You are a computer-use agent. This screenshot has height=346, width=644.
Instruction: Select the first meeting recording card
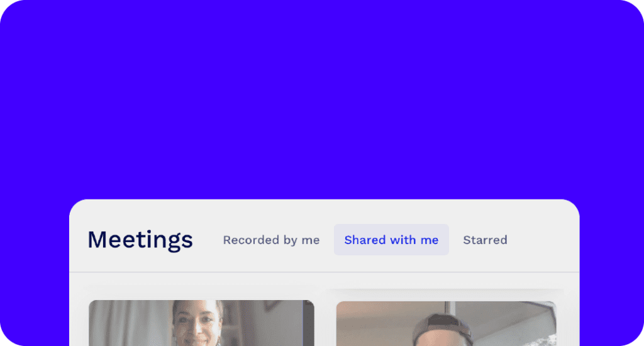point(202,323)
